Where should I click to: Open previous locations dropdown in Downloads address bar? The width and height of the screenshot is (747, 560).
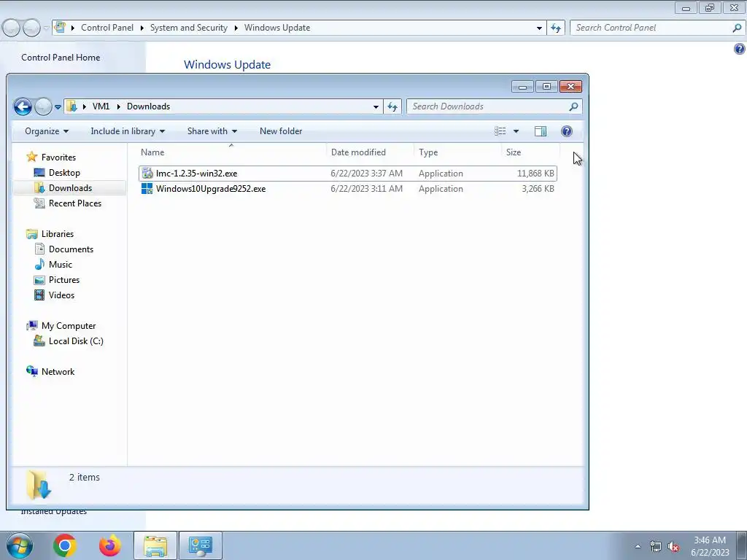(x=376, y=106)
